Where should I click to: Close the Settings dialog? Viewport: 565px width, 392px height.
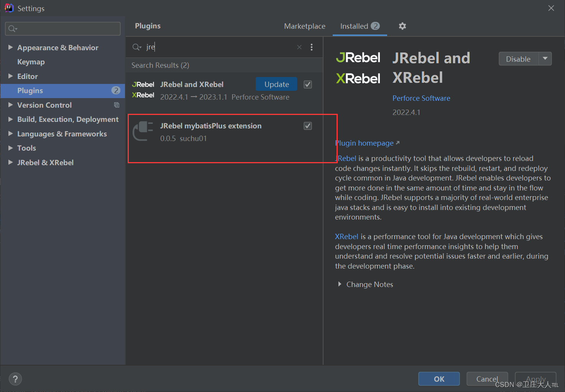click(551, 8)
